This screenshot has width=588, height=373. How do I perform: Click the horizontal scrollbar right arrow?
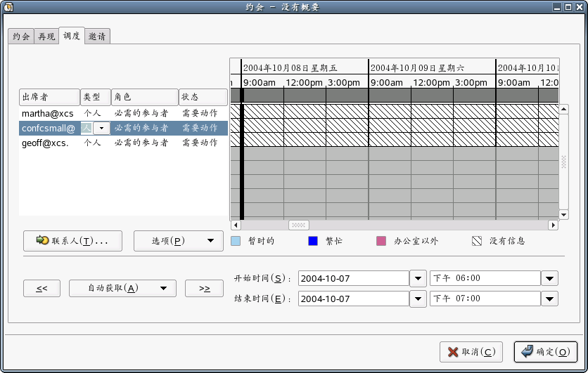(x=553, y=225)
